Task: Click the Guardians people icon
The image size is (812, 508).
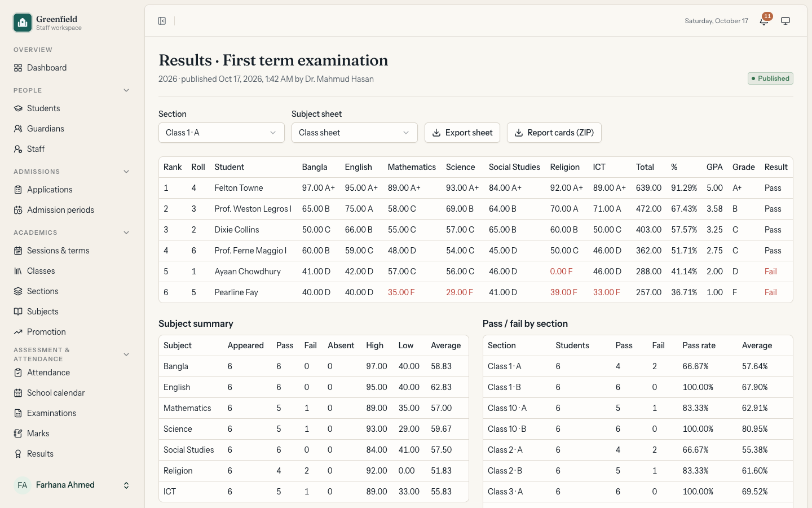Action: point(18,129)
